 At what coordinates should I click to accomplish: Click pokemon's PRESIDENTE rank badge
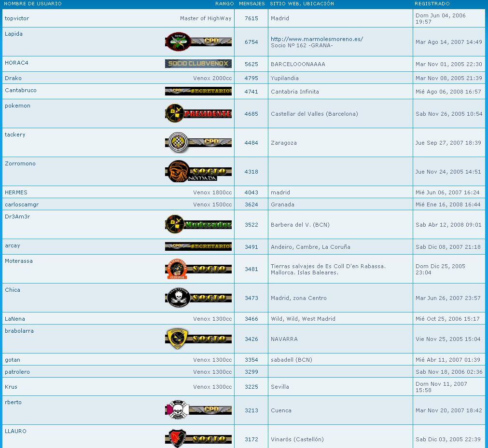[x=198, y=114]
